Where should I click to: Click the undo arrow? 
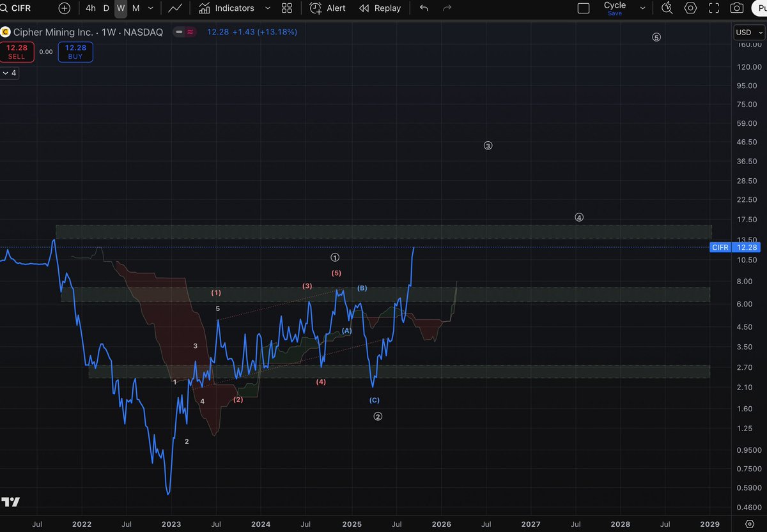click(x=424, y=8)
